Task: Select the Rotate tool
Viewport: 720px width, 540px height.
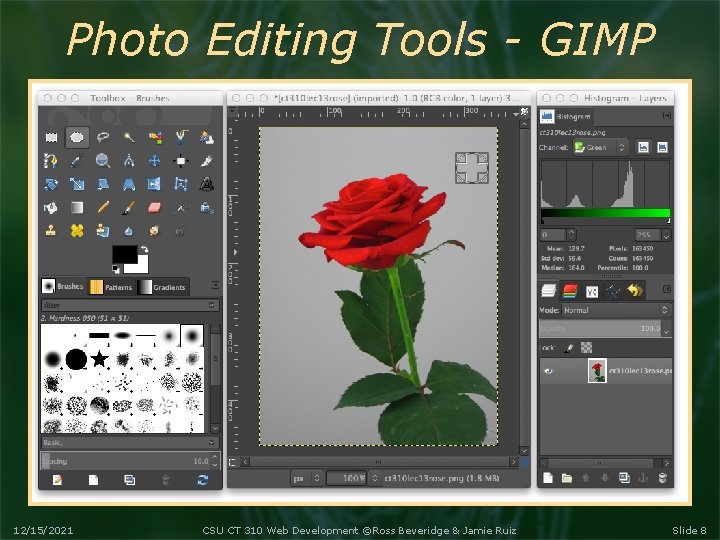Action: [51, 184]
